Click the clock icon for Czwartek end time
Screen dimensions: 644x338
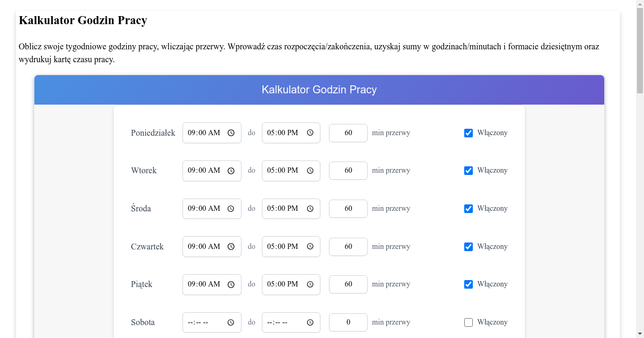click(x=310, y=246)
